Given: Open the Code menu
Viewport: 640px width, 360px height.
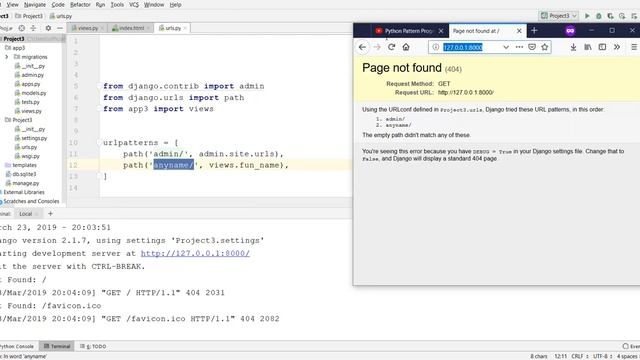Looking at the screenshot, I should click(58, 4).
